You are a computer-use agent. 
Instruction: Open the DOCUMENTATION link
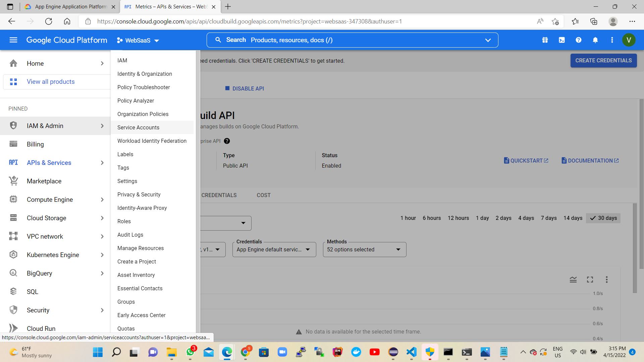point(590,161)
